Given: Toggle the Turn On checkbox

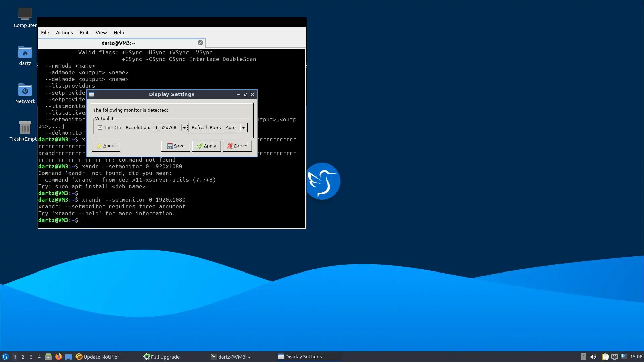Looking at the screenshot, I should (100, 127).
